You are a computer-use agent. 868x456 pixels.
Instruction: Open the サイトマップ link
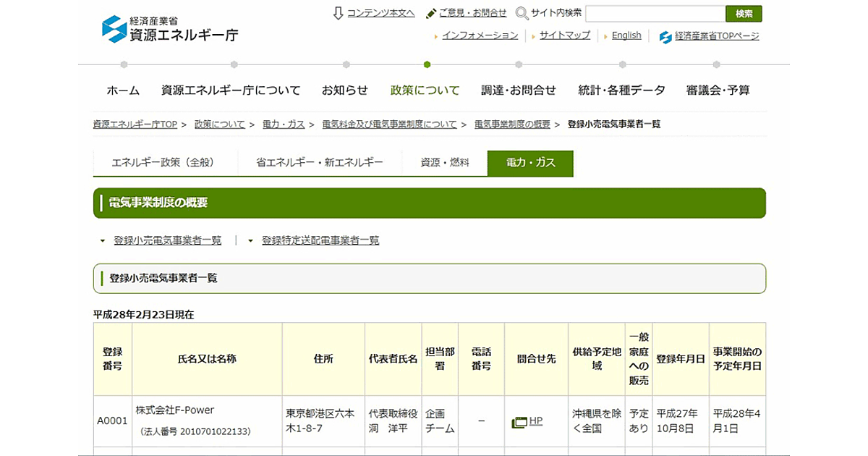(564, 35)
